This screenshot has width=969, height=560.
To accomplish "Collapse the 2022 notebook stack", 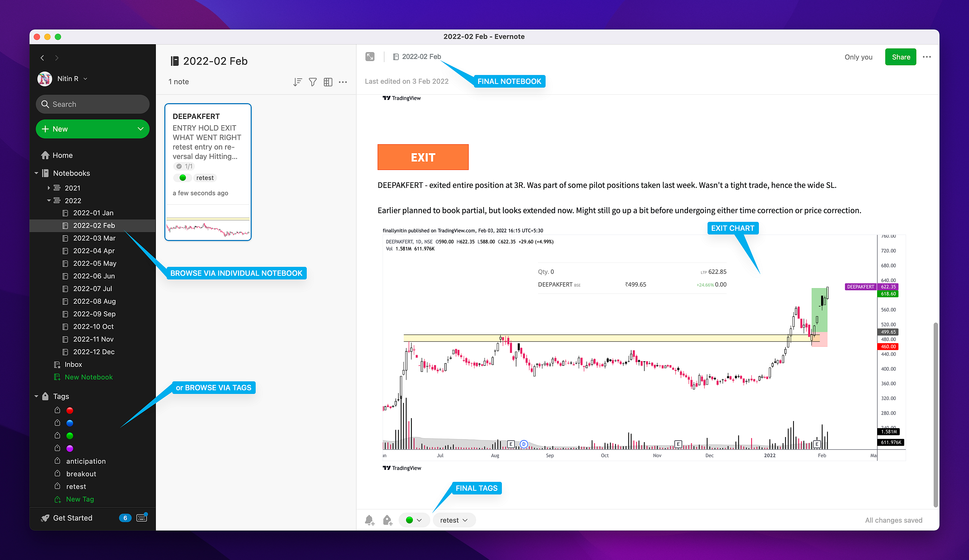I will (x=49, y=200).
